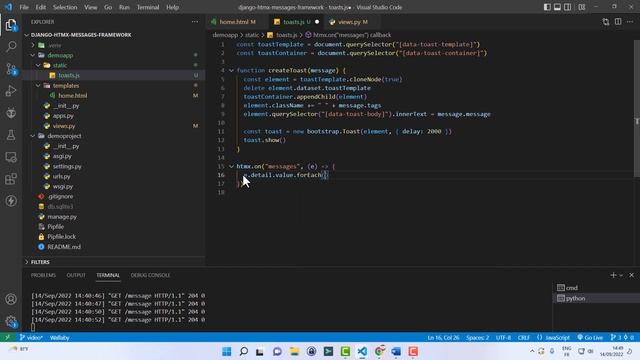Open the Source Control view
The height and width of the screenshot is (360, 640).
[11, 69]
